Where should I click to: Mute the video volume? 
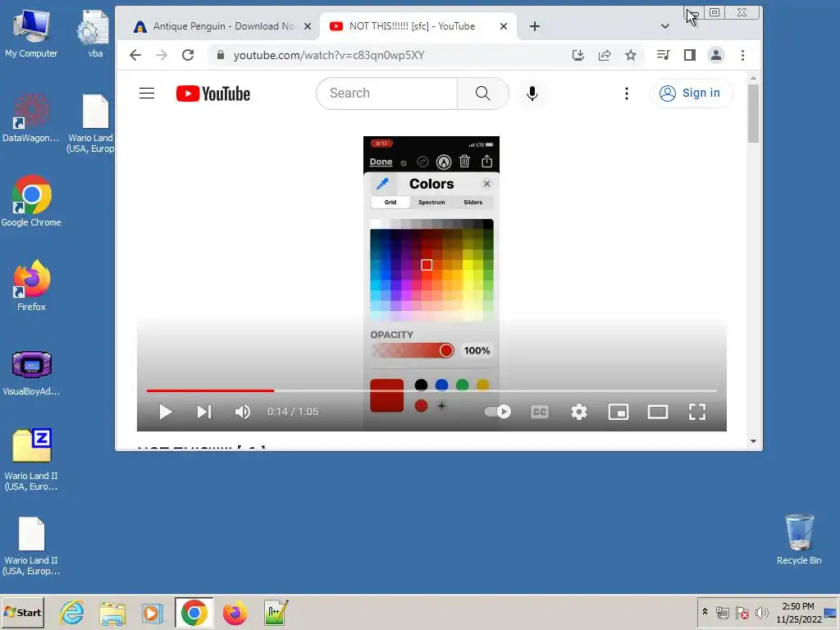[243, 412]
